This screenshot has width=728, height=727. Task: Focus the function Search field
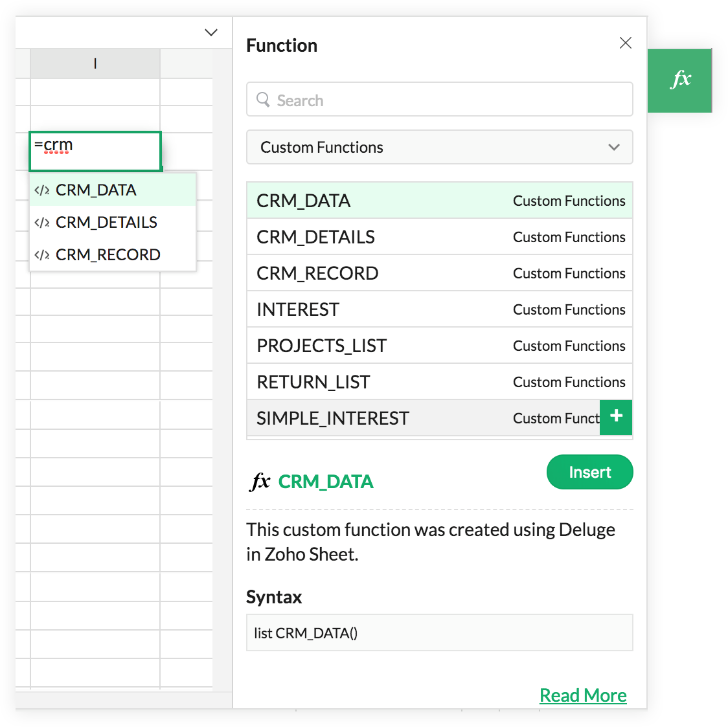pyautogui.click(x=440, y=99)
